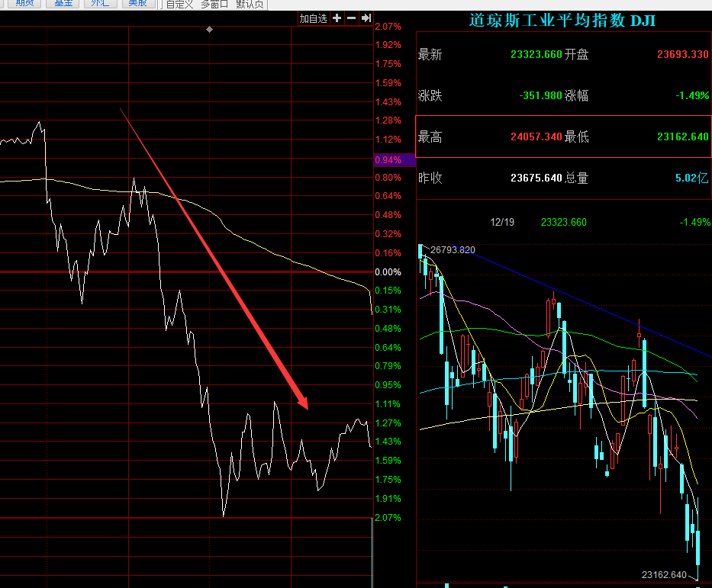Screen dimensions: 712x588
Task: Click the top 2.07% axis label
Action: [x=388, y=27]
